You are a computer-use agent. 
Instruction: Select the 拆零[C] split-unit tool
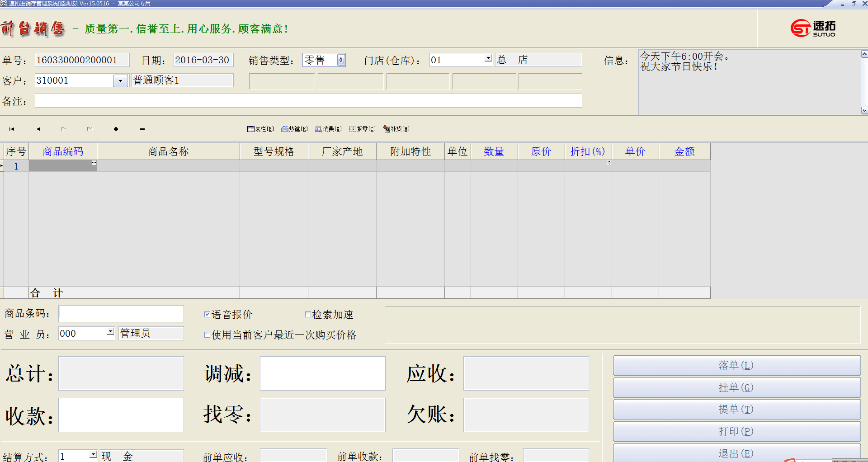(x=362, y=129)
